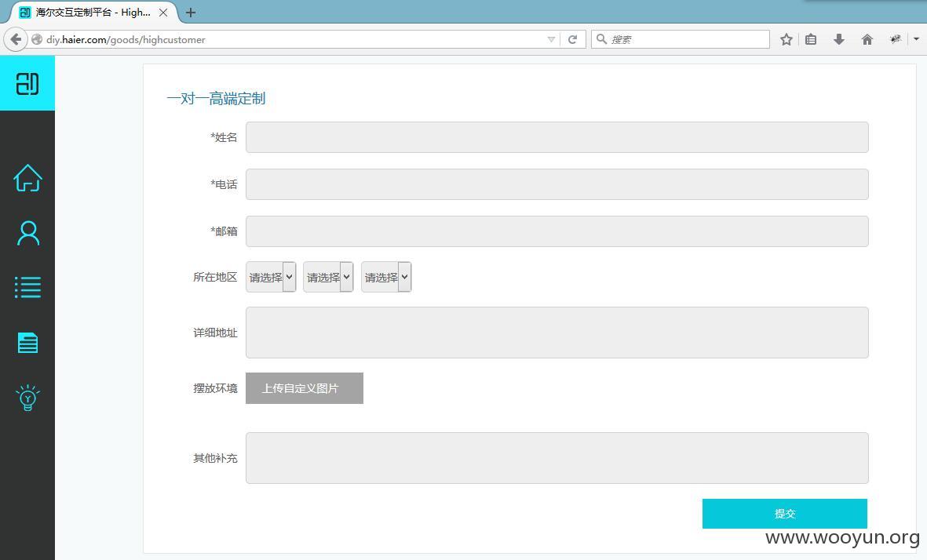Screen dimensions: 927x560
Task: Click the 摆放环境 label
Action: click(215, 388)
